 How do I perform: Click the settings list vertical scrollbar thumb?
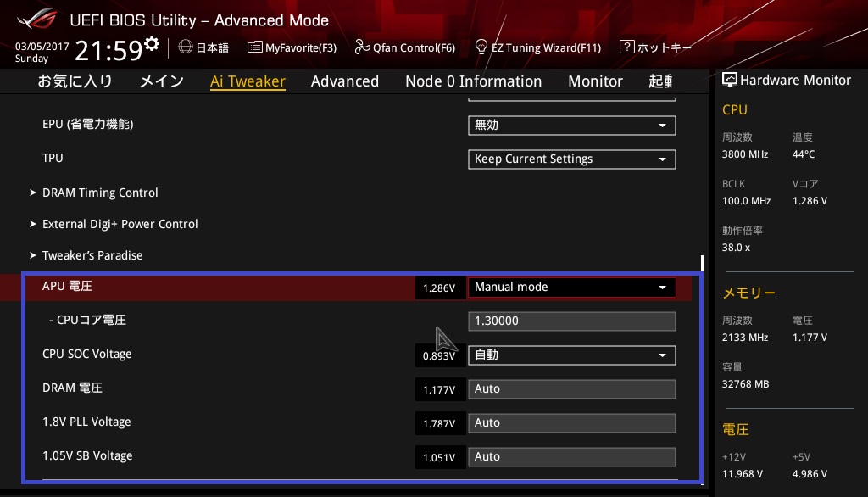(x=702, y=263)
